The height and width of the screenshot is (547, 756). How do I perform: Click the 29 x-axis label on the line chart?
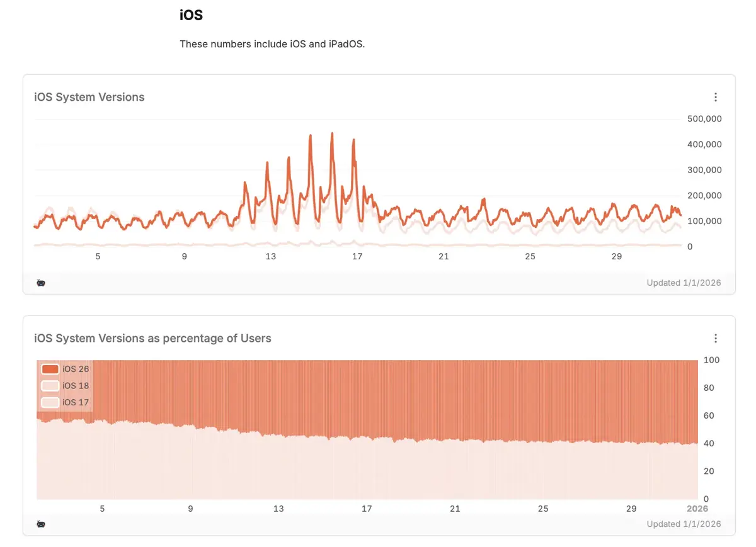pyautogui.click(x=617, y=256)
